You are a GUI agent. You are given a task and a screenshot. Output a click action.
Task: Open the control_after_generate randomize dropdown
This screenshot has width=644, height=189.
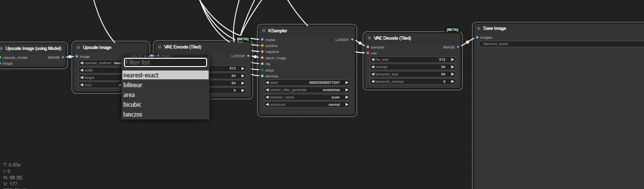click(307, 90)
